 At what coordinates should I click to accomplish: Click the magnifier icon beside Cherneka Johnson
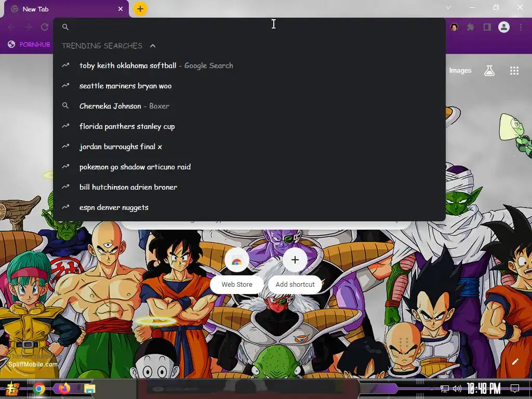coord(65,105)
